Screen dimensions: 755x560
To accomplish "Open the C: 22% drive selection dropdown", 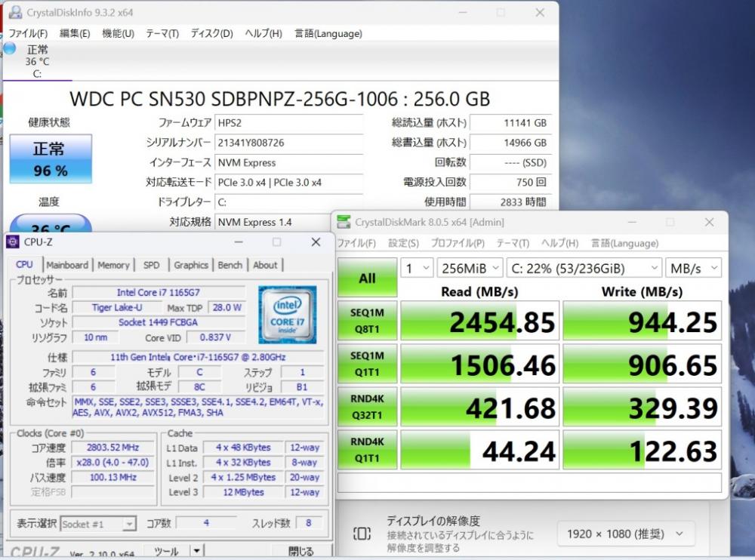I will pyautogui.click(x=584, y=268).
